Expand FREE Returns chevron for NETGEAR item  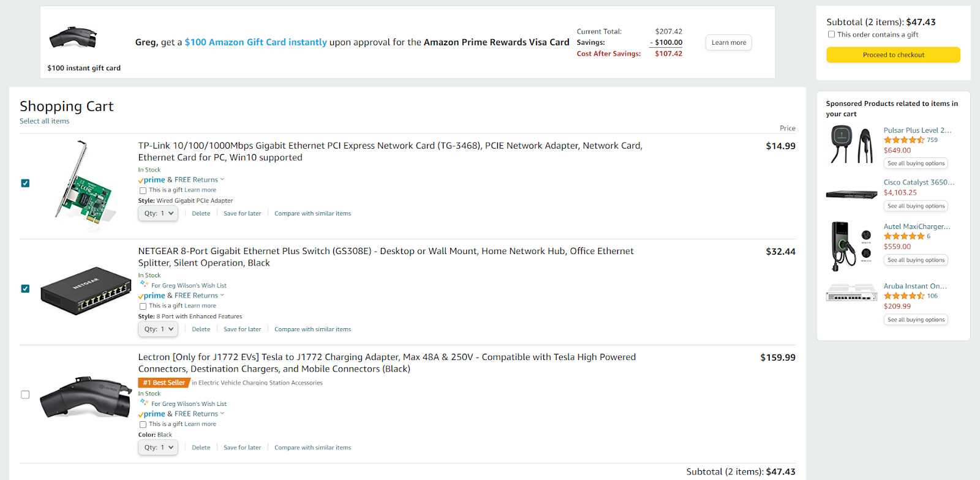[222, 295]
